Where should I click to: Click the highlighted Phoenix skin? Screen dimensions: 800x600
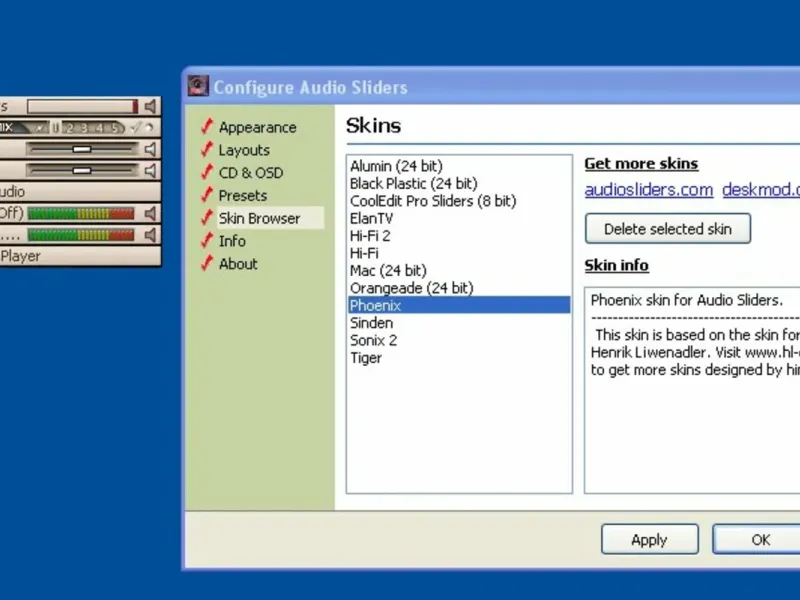[459, 305]
